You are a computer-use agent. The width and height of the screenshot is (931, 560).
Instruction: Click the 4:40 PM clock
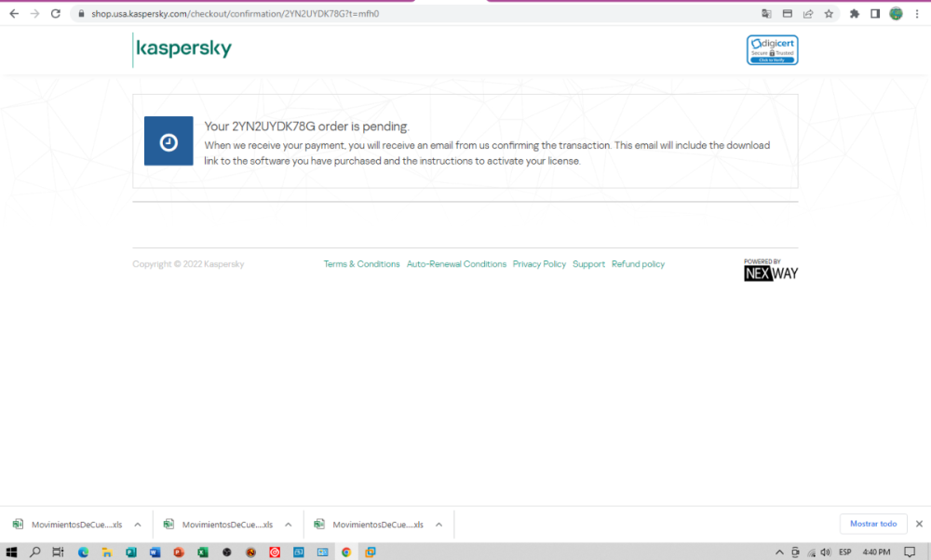[876, 552]
